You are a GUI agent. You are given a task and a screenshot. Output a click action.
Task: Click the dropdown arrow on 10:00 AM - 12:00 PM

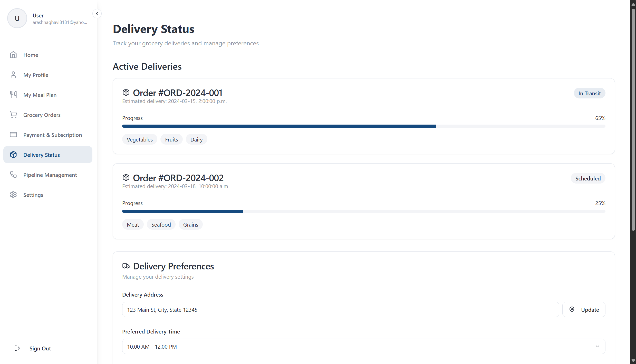click(598, 347)
